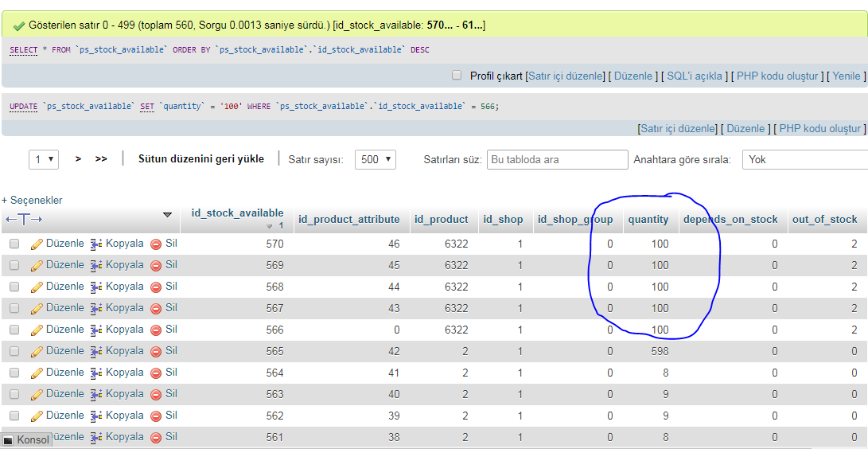Click the copy icon for row 569
868x449 pixels.
pyautogui.click(x=97, y=265)
